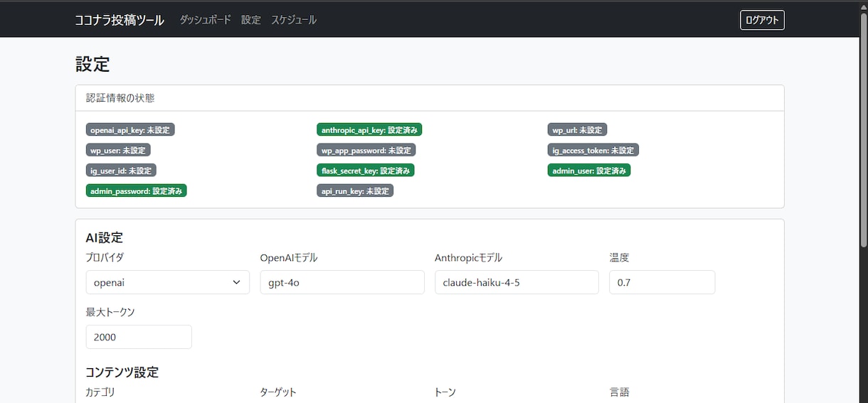Click the OpenAIモデル field with gpt-4o

[342, 282]
